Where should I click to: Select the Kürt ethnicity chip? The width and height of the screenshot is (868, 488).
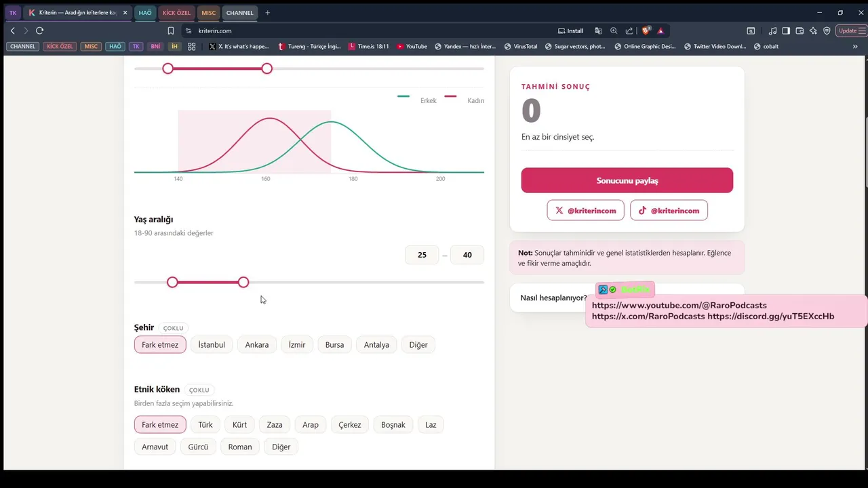click(239, 425)
